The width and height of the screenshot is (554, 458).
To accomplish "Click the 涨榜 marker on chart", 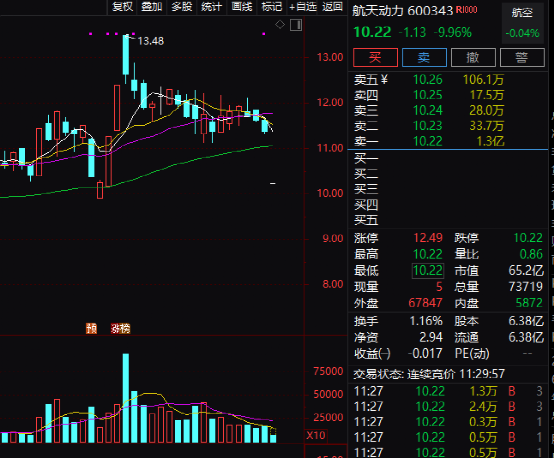I will point(121,329).
